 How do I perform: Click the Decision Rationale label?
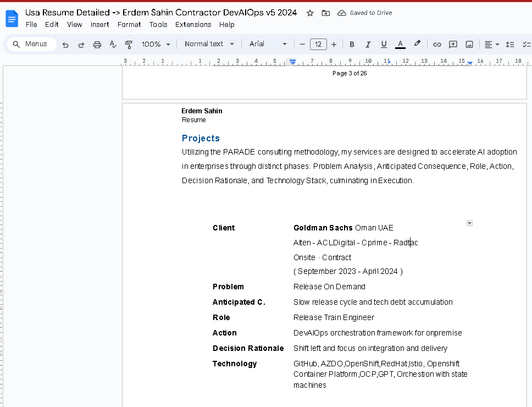(x=248, y=348)
